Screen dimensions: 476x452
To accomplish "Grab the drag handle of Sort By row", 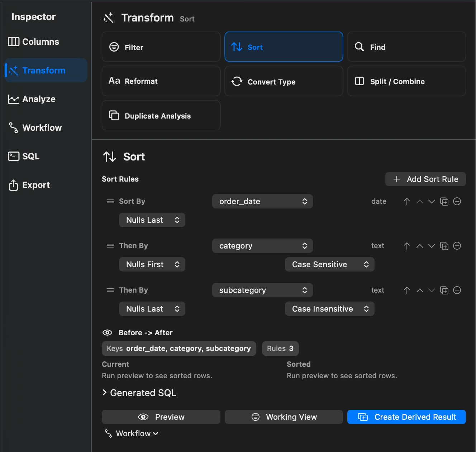I will (110, 201).
